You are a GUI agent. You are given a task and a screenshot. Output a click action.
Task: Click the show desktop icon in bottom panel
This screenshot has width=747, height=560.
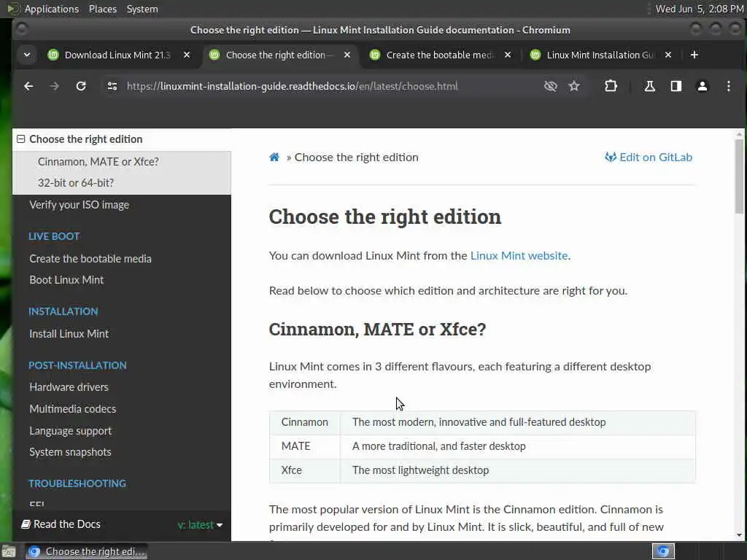pos(9,551)
